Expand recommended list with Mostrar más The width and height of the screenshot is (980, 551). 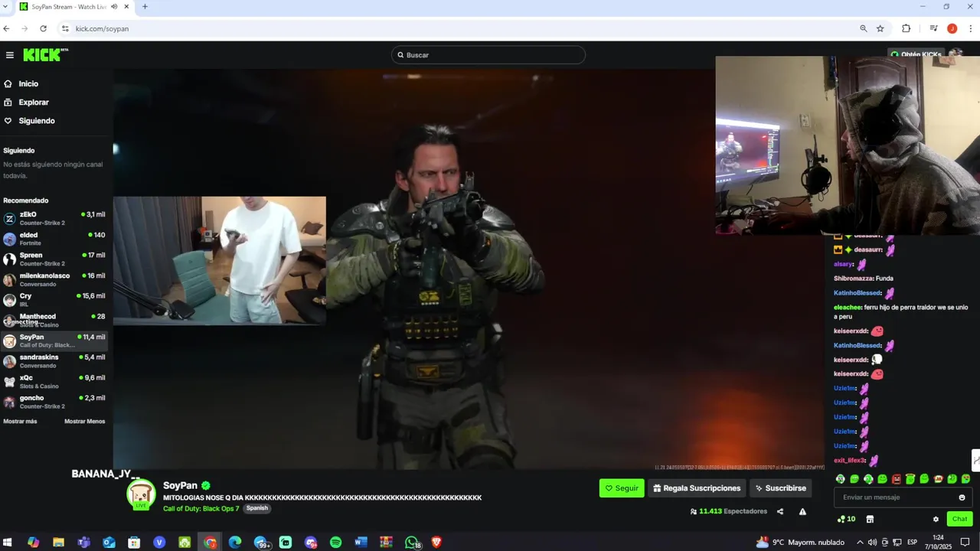click(20, 422)
